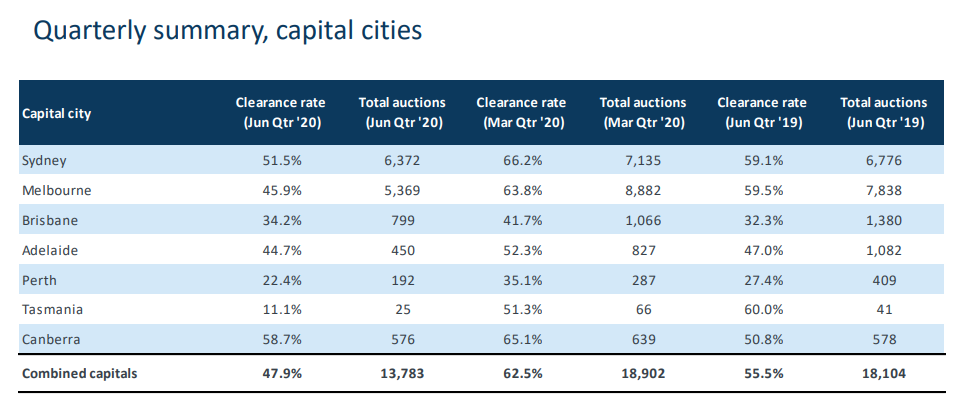Click Perth's 409 total auctions cell
The width and height of the screenshot is (955, 411).
coord(885,280)
